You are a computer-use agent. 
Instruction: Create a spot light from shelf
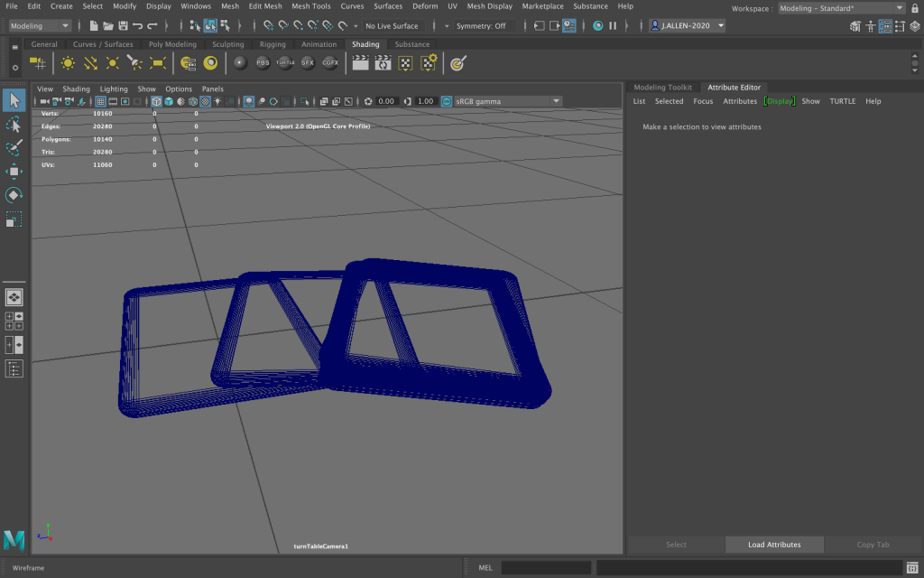[134, 63]
